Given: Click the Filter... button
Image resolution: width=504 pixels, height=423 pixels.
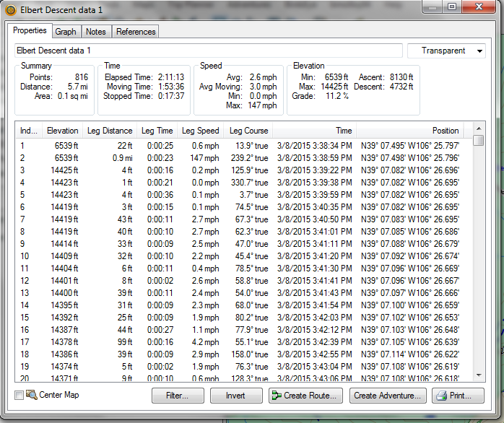Looking at the screenshot, I should 178,396.
